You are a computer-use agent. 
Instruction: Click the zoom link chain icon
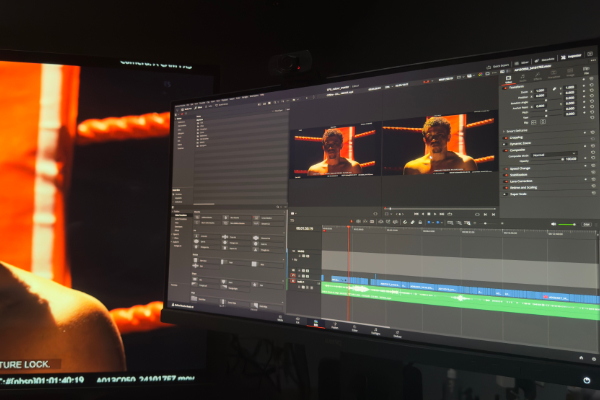(554, 89)
